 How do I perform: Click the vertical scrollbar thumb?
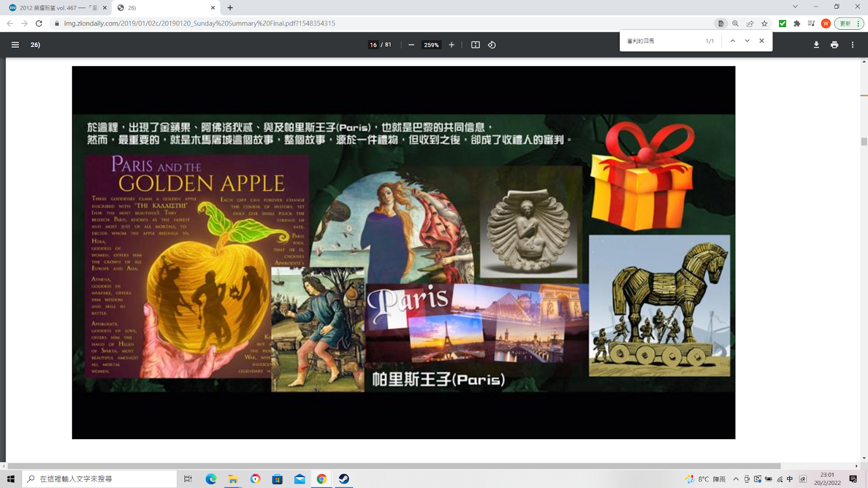[x=864, y=142]
